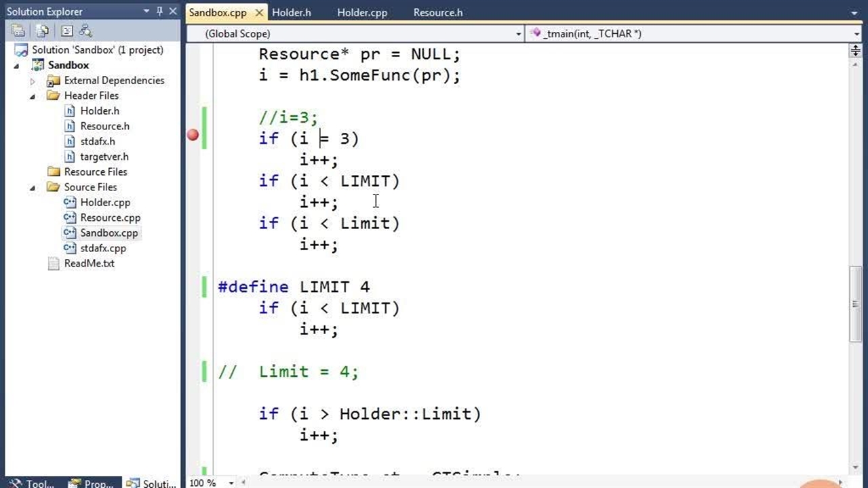Switch to the Resource.h tab

click(437, 13)
